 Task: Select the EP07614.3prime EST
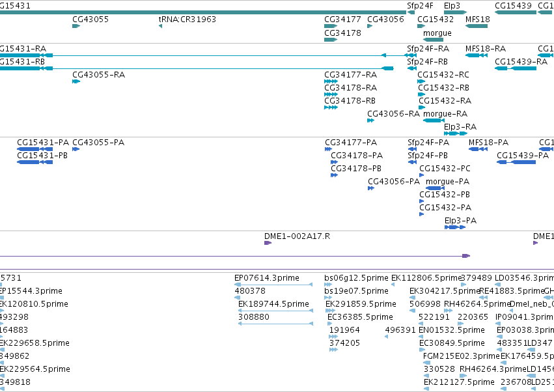tap(273, 285)
